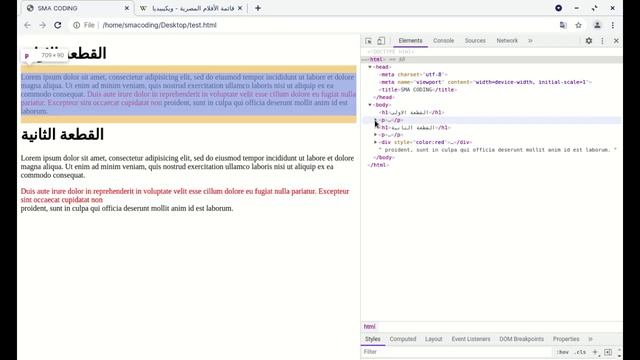Switch to the Wikipedia browser tab
640x360 pixels.
[x=191, y=8]
